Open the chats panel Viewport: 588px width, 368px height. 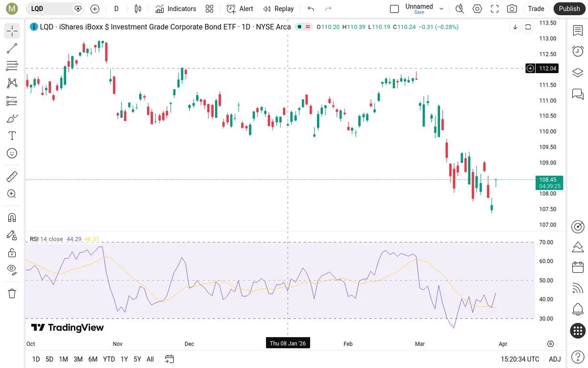click(578, 94)
